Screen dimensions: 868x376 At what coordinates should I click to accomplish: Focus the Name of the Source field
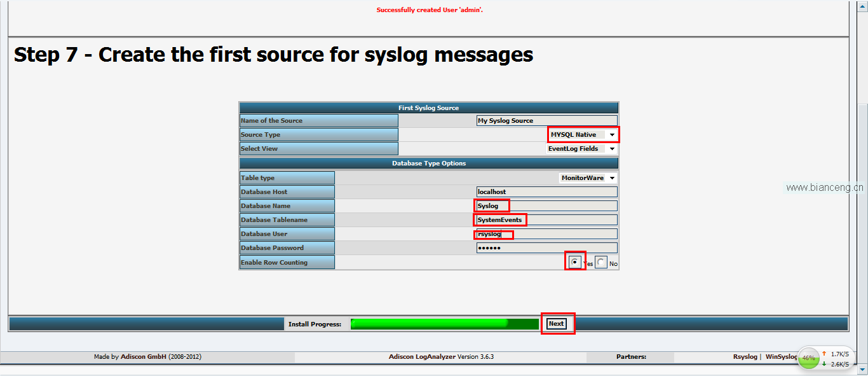[546, 121]
